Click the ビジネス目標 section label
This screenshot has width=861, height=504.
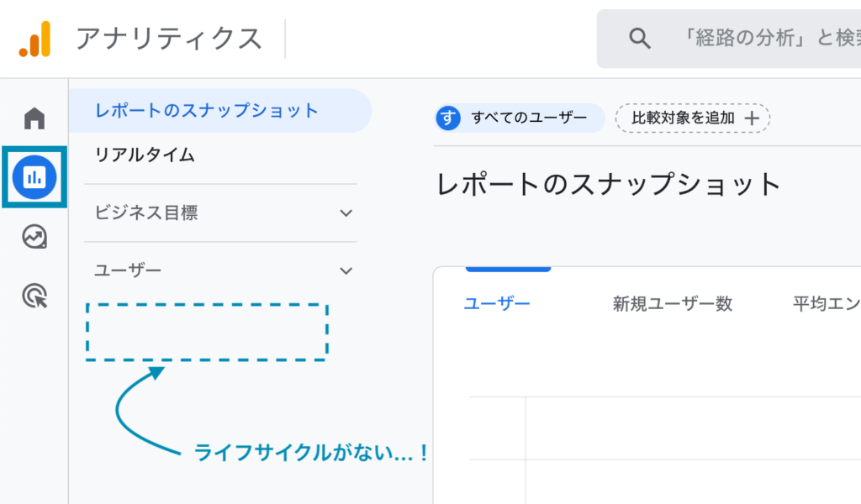coord(146,213)
